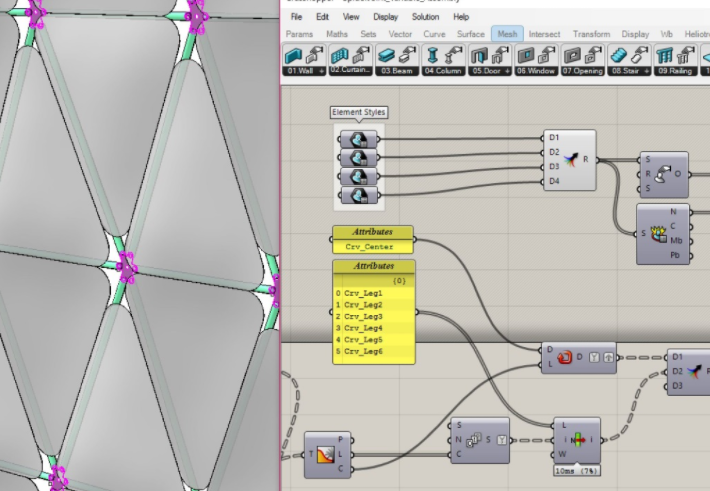Click the Opening component icon
The height and width of the screenshot is (491, 710).
572,56
